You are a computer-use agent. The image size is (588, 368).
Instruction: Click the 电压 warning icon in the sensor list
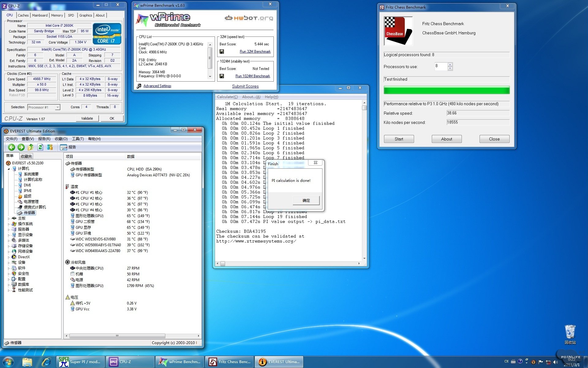(x=67, y=297)
